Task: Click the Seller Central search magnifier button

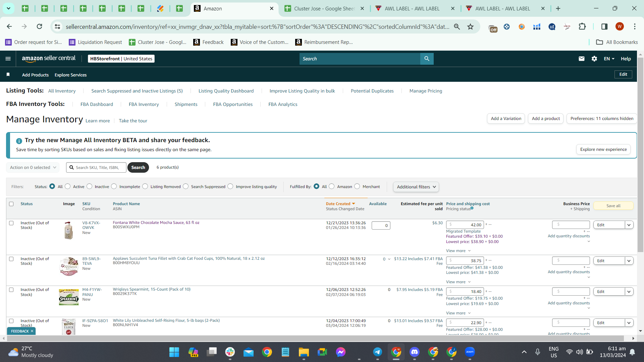Action: [x=427, y=59]
